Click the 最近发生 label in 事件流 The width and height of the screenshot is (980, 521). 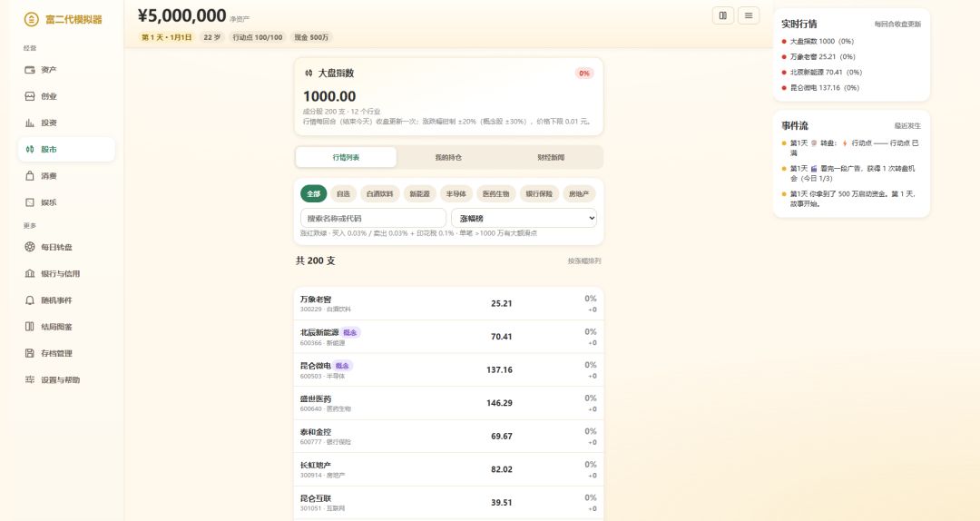pos(907,126)
